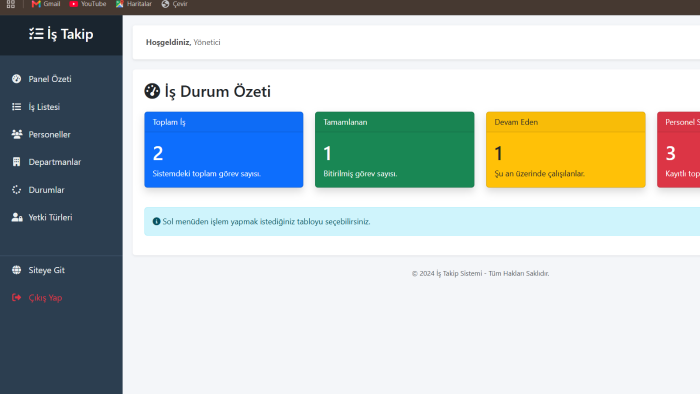Click the 'İş Durum Özeti' heading
The width and height of the screenshot is (700, 394).
pyautogui.click(x=218, y=91)
